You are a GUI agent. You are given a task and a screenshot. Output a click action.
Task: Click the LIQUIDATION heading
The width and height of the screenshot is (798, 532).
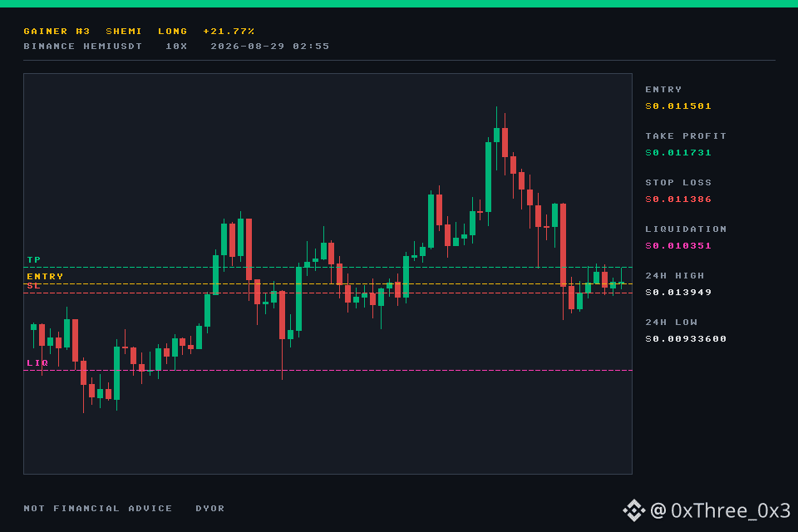pos(686,229)
